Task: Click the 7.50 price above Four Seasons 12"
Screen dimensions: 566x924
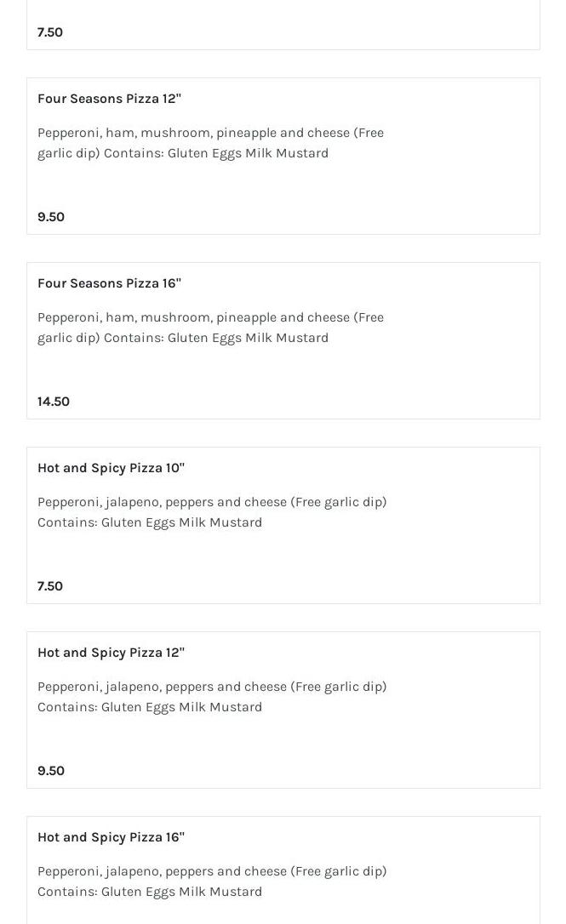Action: [50, 32]
